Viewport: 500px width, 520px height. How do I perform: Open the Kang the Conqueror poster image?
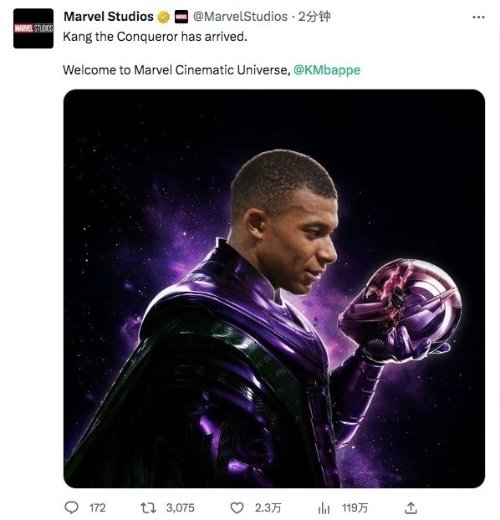274,289
